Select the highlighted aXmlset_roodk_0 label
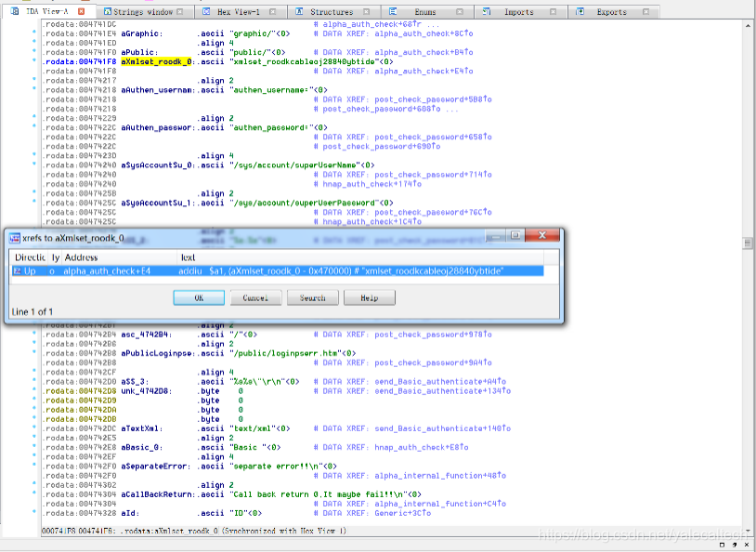 pos(156,61)
